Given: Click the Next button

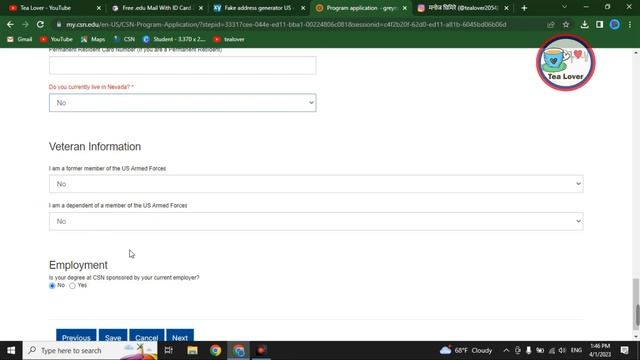Looking at the screenshot, I should 180,336.
